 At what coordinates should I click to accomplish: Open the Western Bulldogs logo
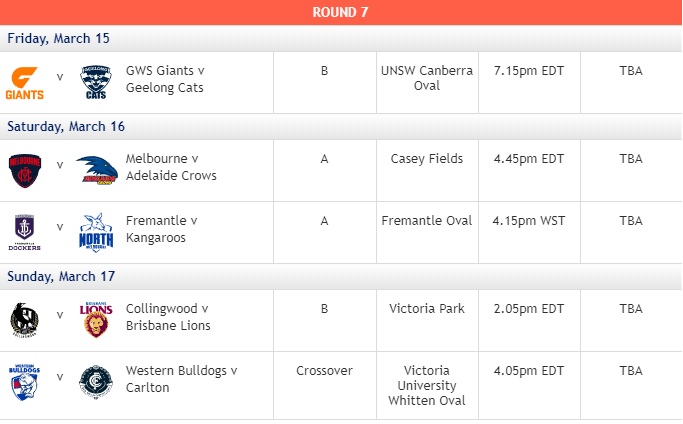click(24, 382)
